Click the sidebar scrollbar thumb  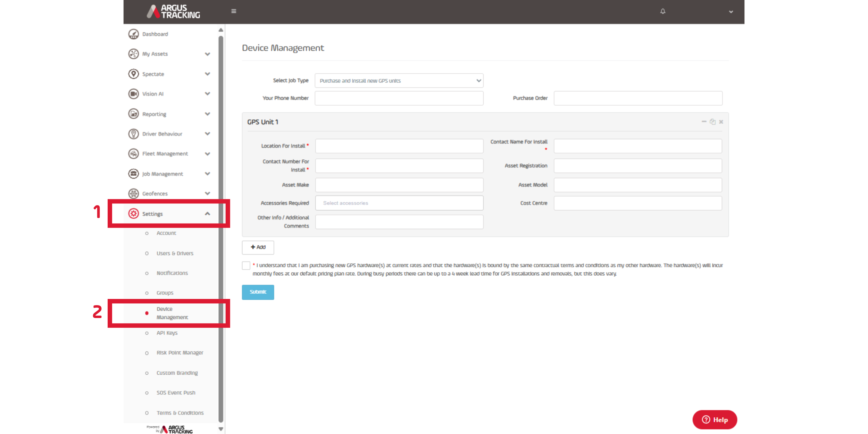221,229
